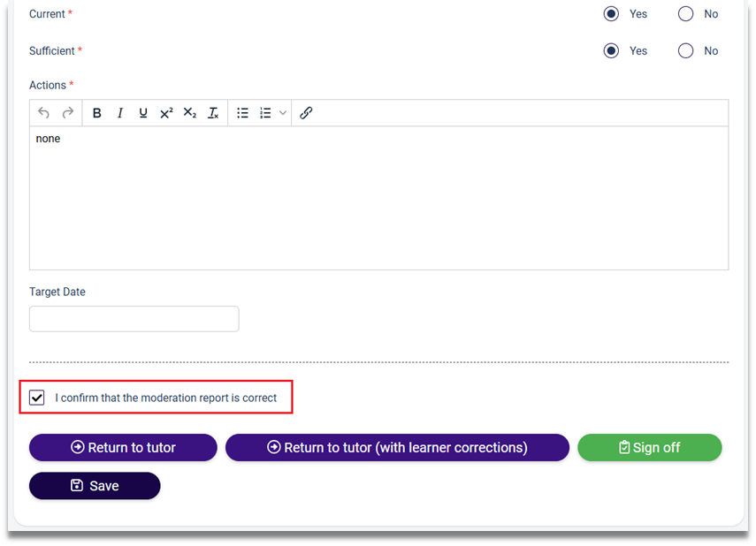
Task: Return to tutor with learner corrections
Action: pos(397,448)
